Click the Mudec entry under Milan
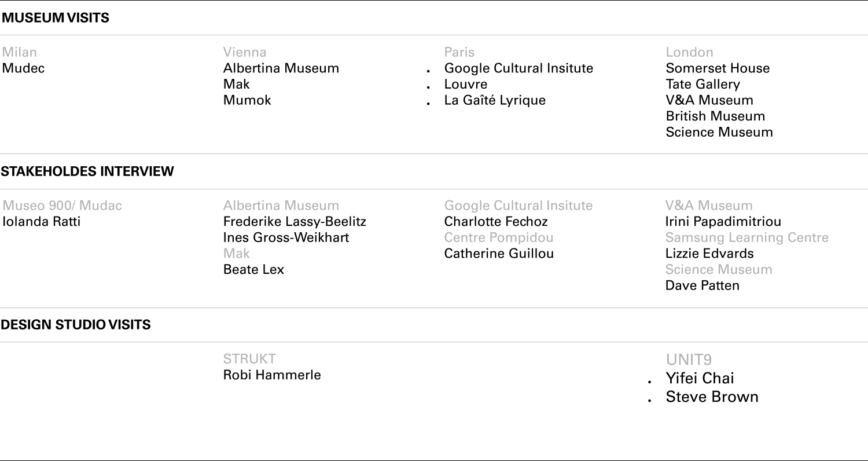This screenshot has width=868, height=461. [x=24, y=68]
